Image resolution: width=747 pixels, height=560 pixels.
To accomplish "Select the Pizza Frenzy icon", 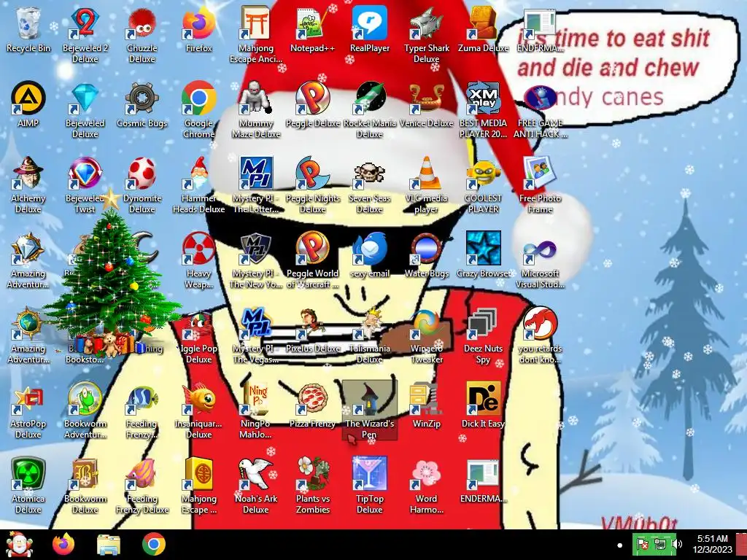I will click(312, 405).
